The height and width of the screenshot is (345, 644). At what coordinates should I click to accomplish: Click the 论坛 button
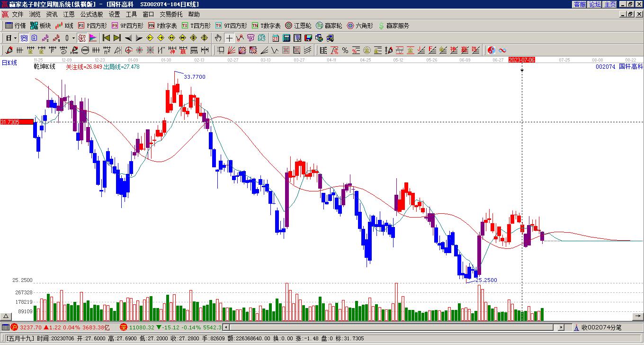(x=595, y=4)
